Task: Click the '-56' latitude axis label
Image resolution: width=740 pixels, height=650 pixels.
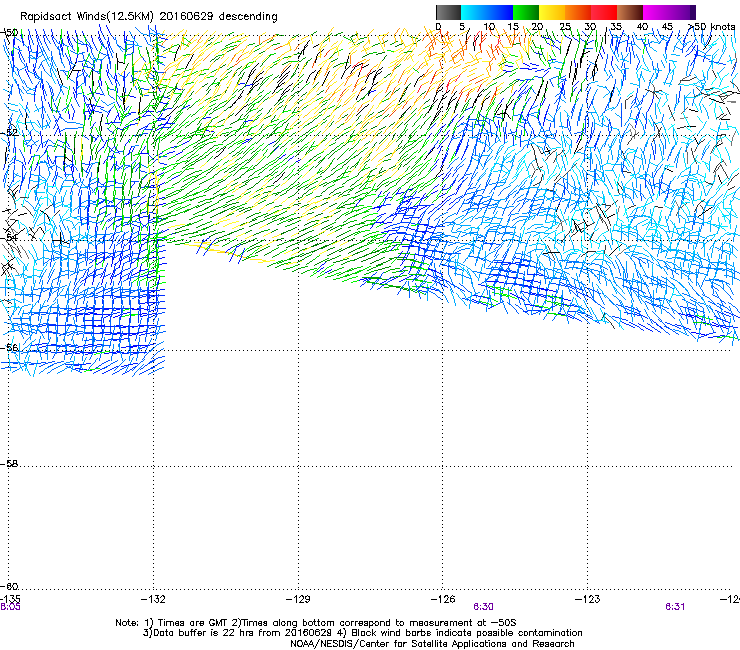Action: click(9, 347)
